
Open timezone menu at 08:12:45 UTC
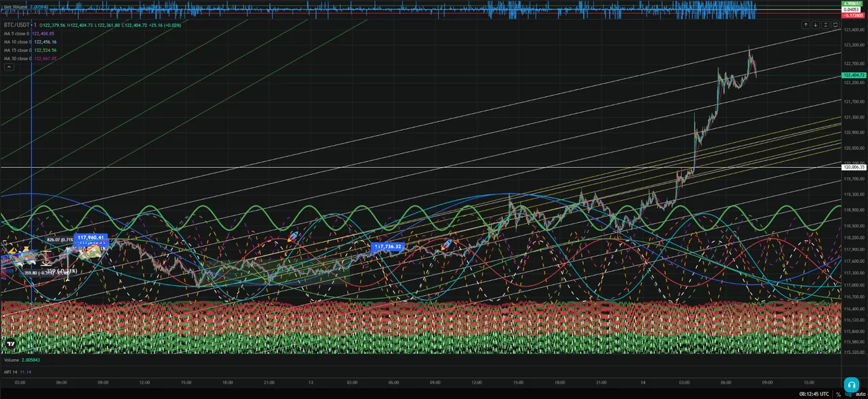pos(813,394)
